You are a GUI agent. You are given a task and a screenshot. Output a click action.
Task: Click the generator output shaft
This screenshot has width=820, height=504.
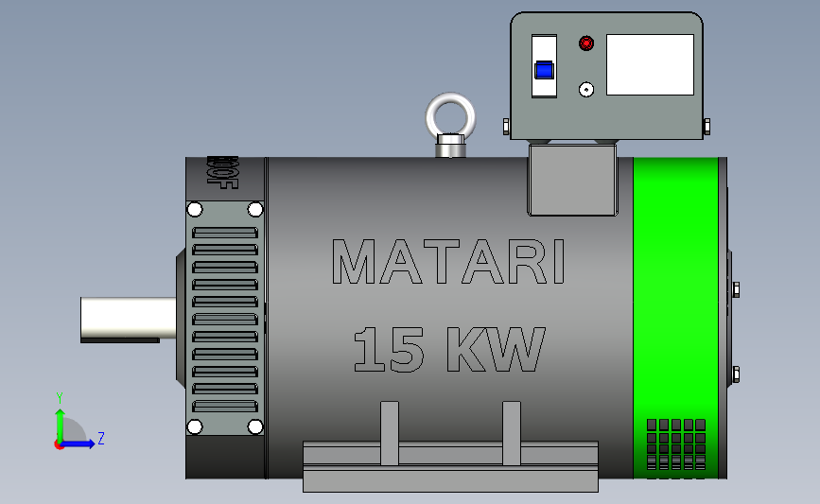pos(128,318)
